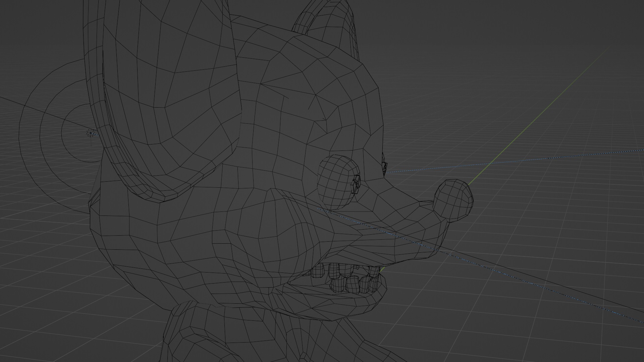Select the lower jaw mesh under the teeth
The image size is (644, 362).
(x=332, y=302)
